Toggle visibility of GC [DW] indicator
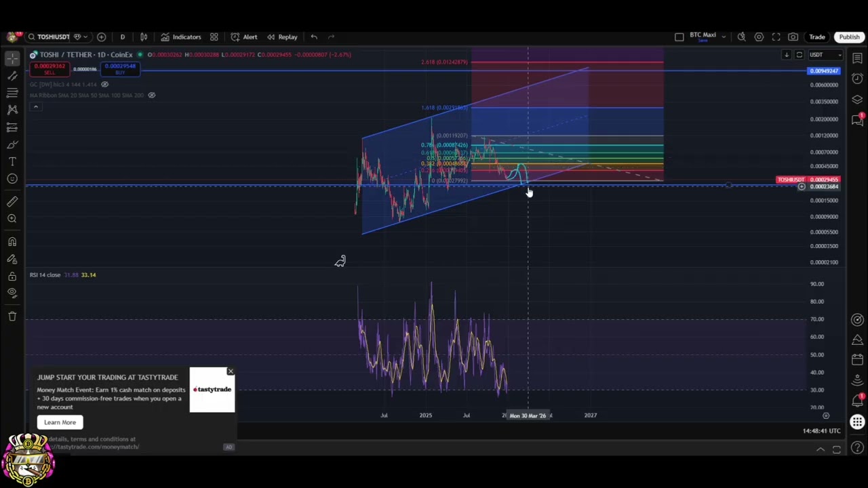 click(x=104, y=85)
